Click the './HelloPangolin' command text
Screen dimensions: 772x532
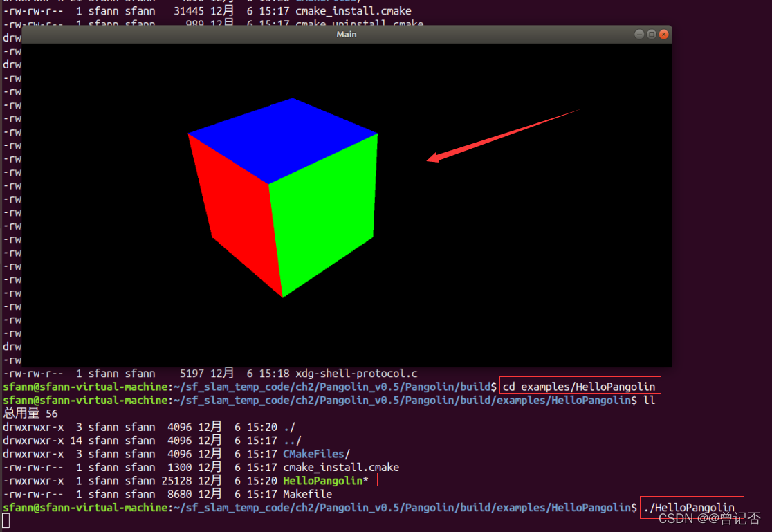[689, 507]
